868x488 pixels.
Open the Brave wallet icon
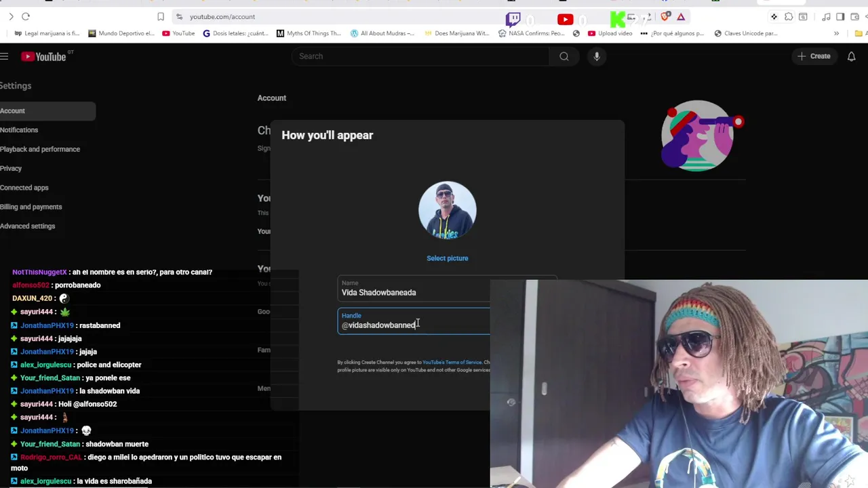pos(854,16)
